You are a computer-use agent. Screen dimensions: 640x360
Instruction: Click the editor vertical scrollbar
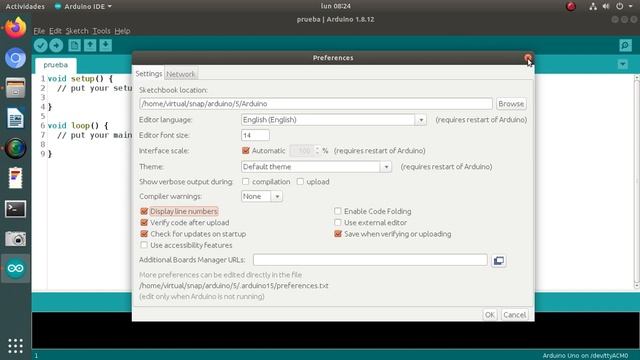(x=637, y=182)
